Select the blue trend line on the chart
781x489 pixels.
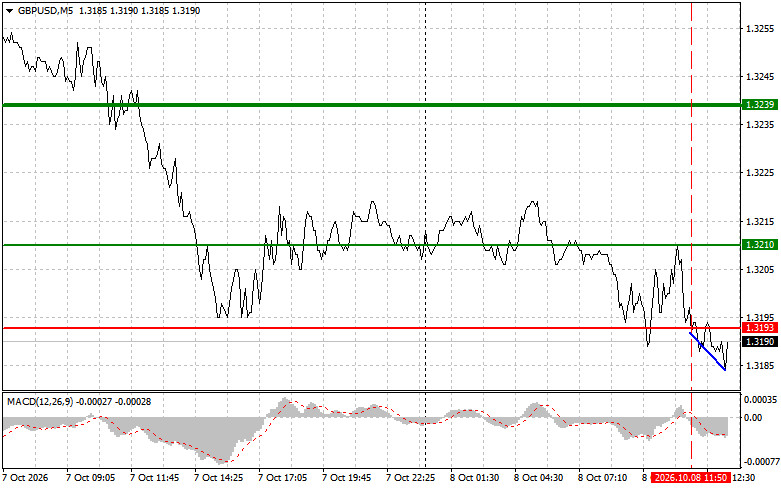click(x=707, y=351)
